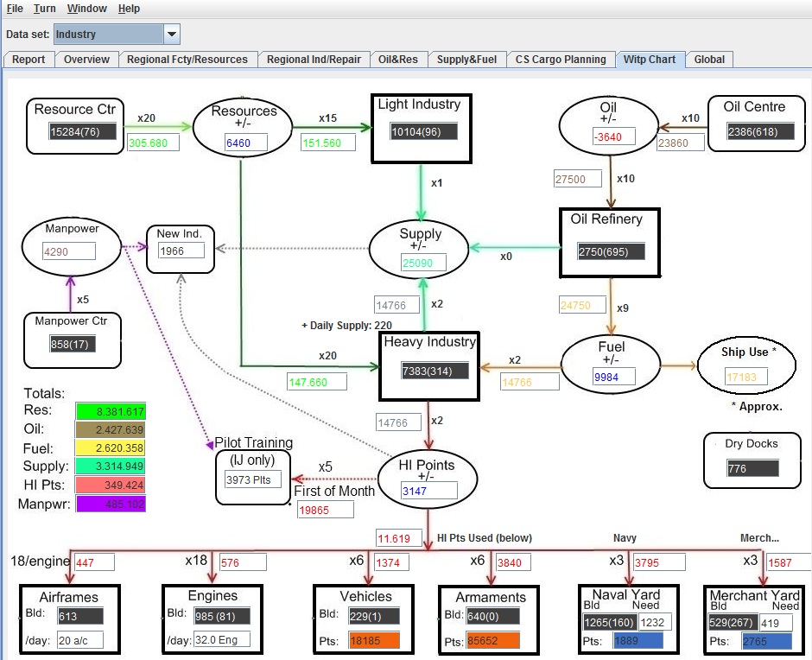Screen dimensions: 812x660
Task: Click the Heavy Industry value 7383(314)
Action: pyautogui.click(x=435, y=371)
